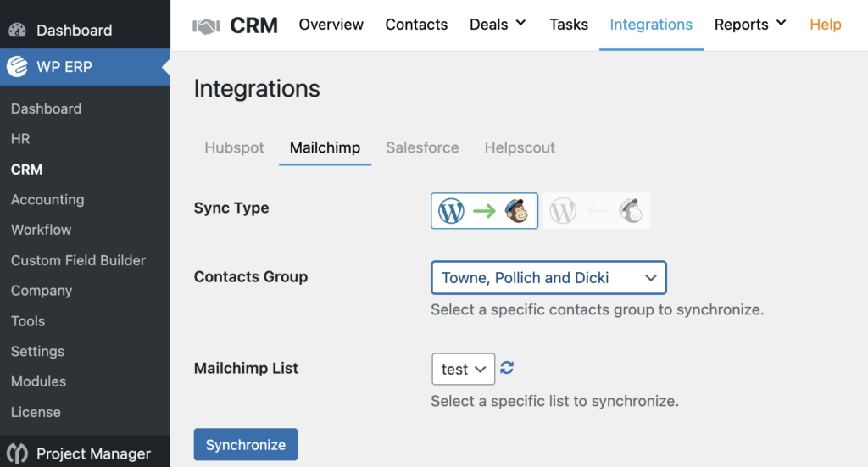Switch to the Hubspot tab

click(x=234, y=147)
